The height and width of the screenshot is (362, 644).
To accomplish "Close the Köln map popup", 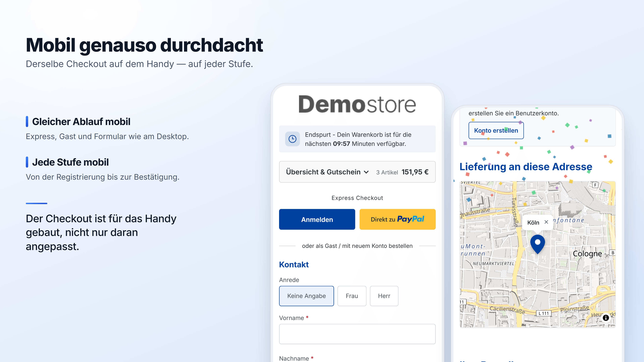I will 546,222.
